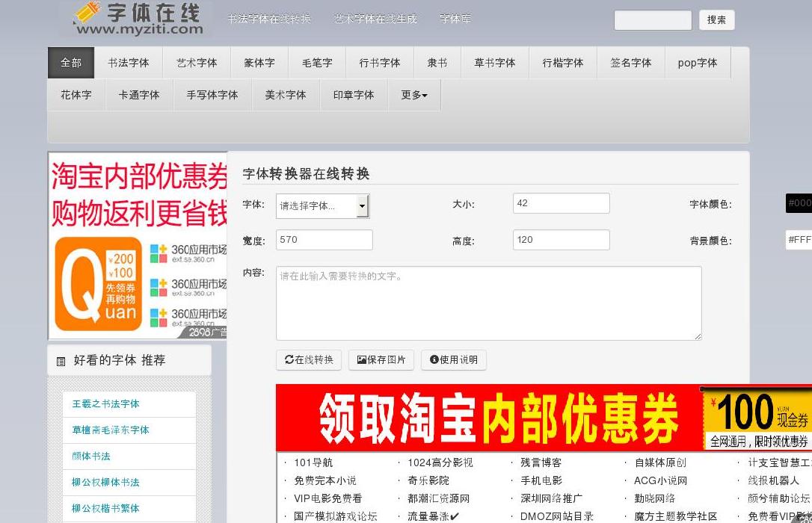Screen dimensions: 812x523
Task: Click the white #FFF background color swatch
Action: pos(799,240)
